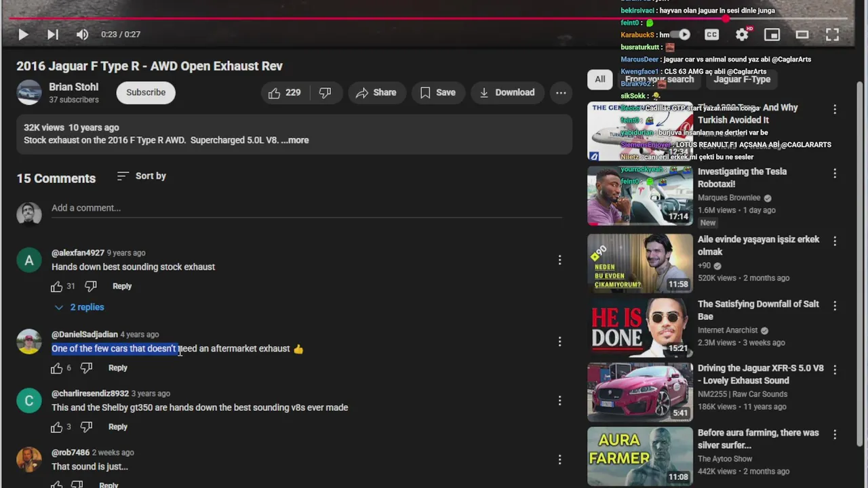Open Salt Bae video options menu
The height and width of the screenshot is (488, 868).
[835, 306]
